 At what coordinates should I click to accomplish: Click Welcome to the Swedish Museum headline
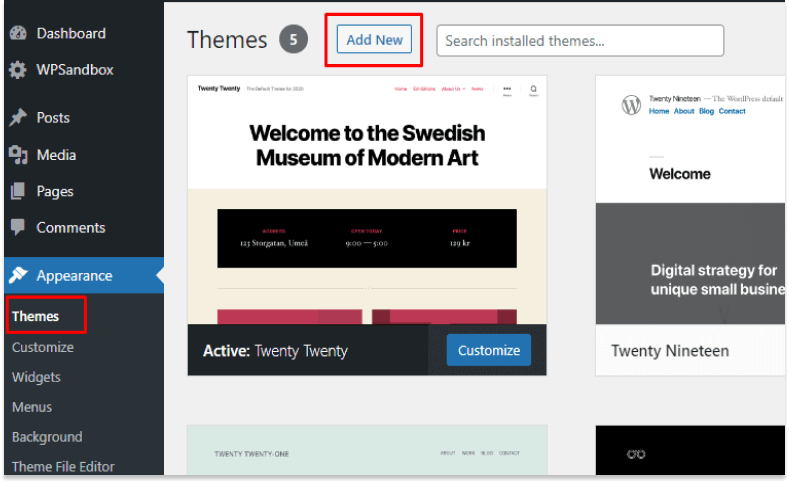(367, 145)
